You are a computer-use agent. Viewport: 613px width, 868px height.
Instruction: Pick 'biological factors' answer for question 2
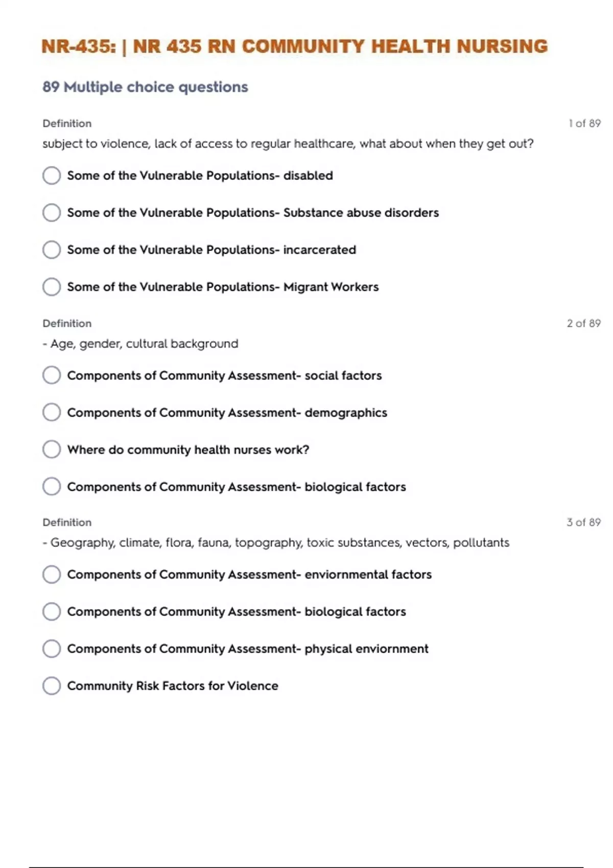52,487
